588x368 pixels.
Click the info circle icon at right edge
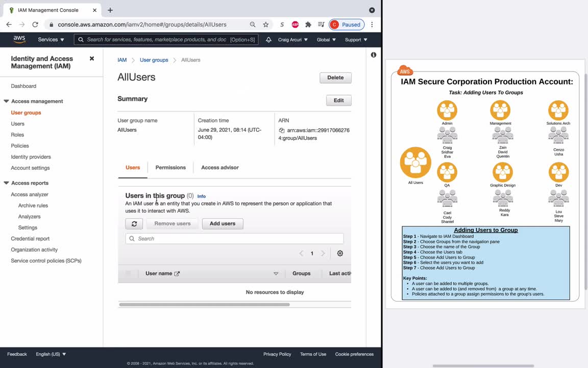coord(374,55)
